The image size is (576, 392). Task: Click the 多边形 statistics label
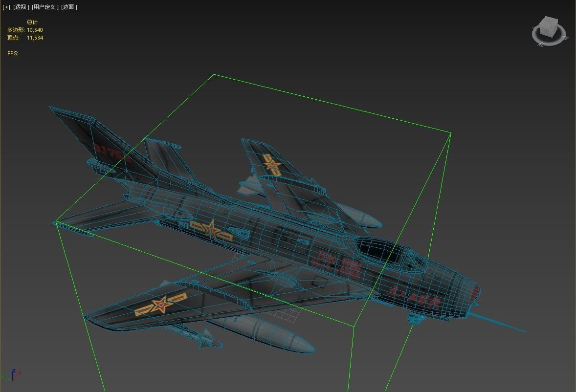click(x=16, y=30)
